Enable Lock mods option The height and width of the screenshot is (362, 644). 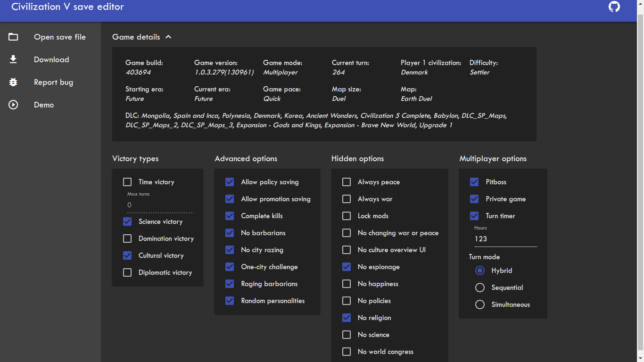(x=347, y=216)
